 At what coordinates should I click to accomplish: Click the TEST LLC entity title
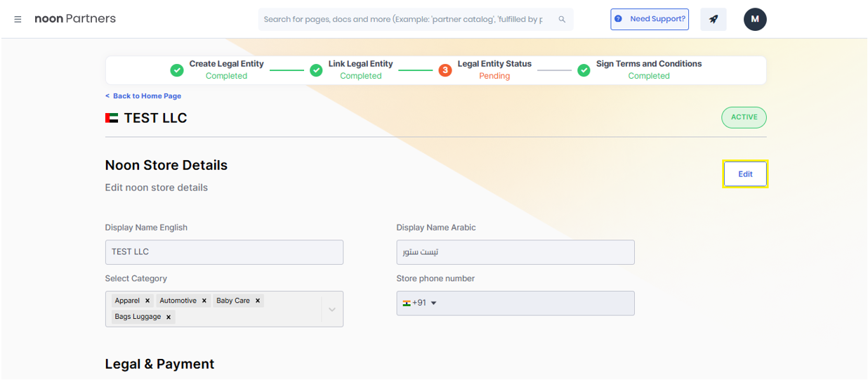[x=155, y=118]
